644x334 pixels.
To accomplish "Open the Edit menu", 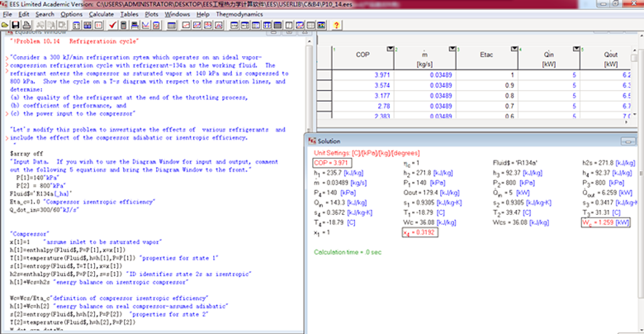I will point(24,14).
